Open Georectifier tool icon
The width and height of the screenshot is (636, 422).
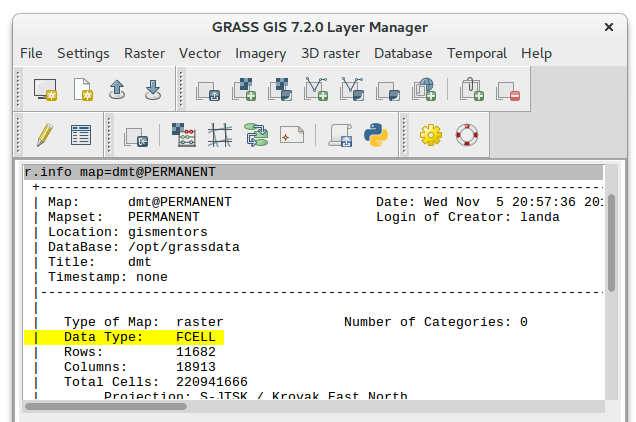(x=220, y=135)
